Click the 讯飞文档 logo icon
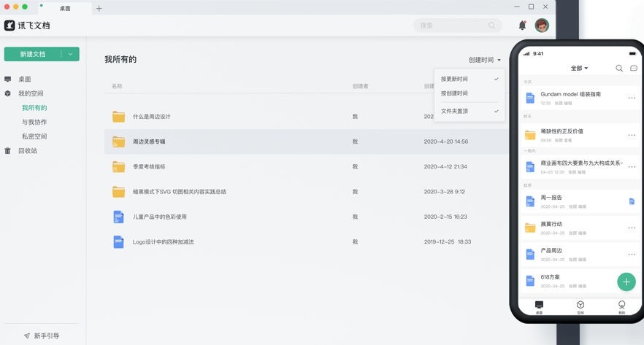 coord(9,26)
